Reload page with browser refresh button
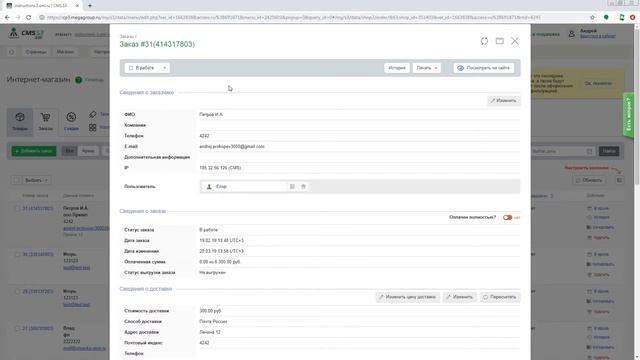Viewport: 640px width, 360px height. click(x=29, y=18)
